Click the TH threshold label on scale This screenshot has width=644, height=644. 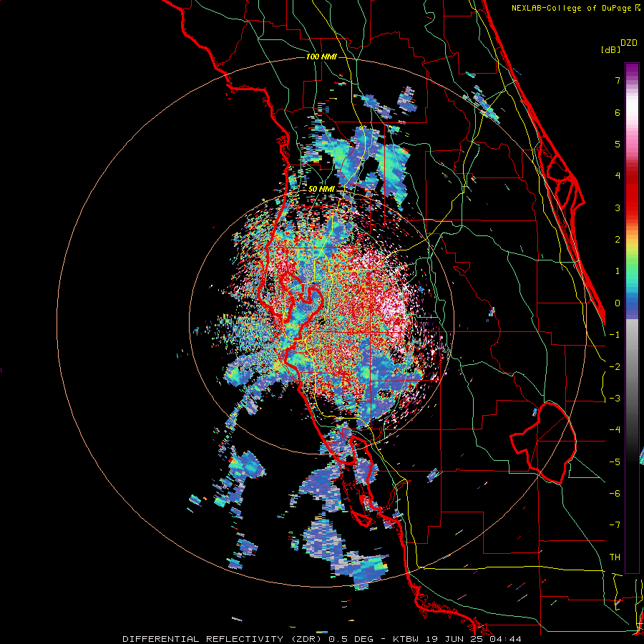click(615, 557)
